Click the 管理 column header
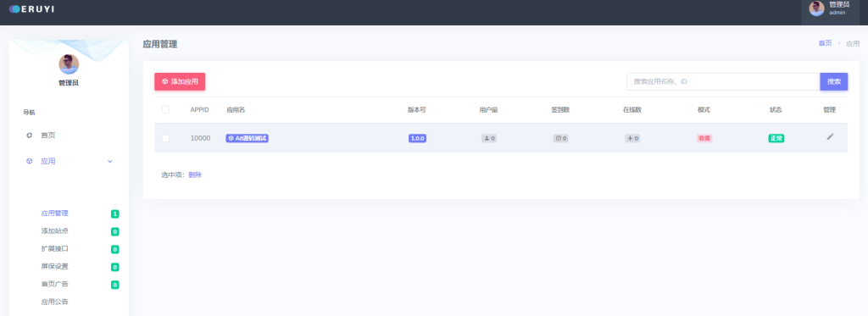The height and width of the screenshot is (316, 868). (x=829, y=109)
